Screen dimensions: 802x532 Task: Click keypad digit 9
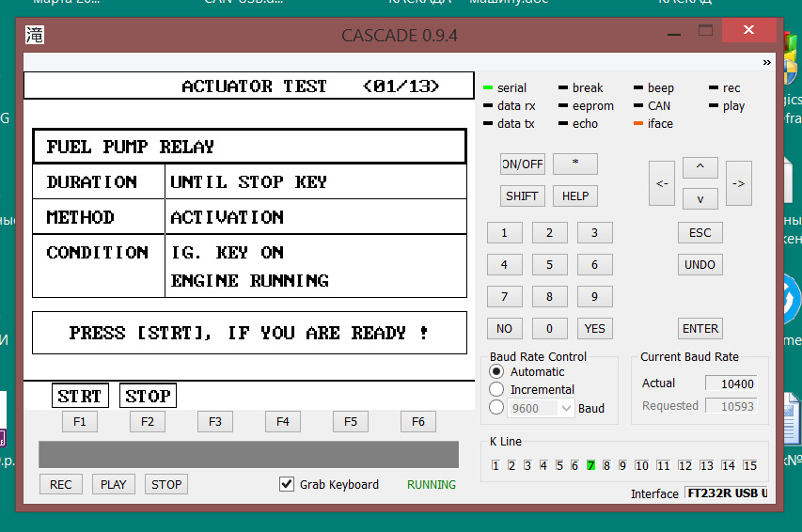pyautogui.click(x=594, y=297)
